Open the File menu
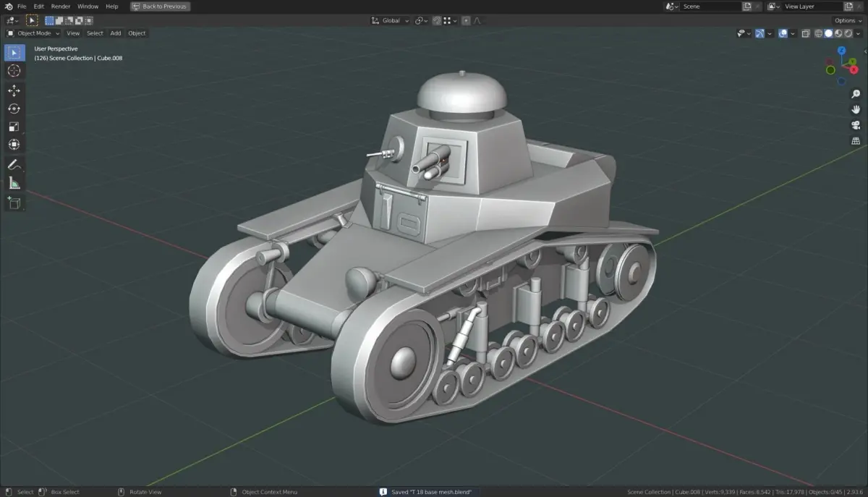 click(x=22, y=7)
